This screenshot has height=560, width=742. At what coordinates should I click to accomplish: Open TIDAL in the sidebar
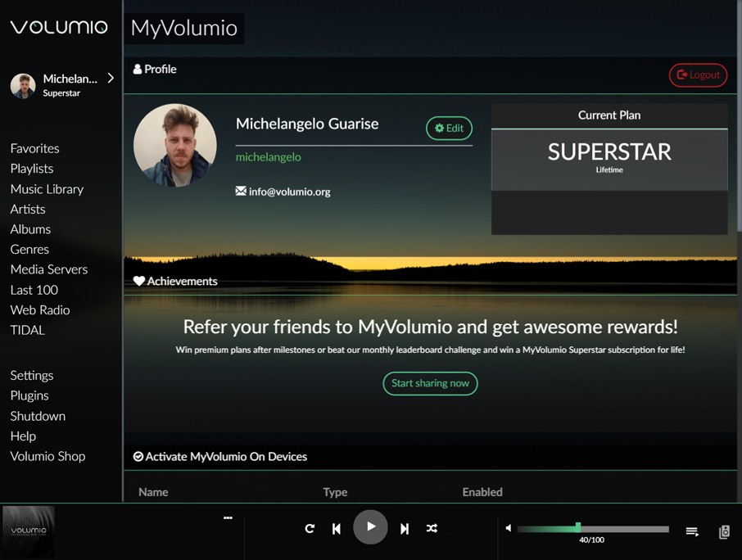coord(28,330)
